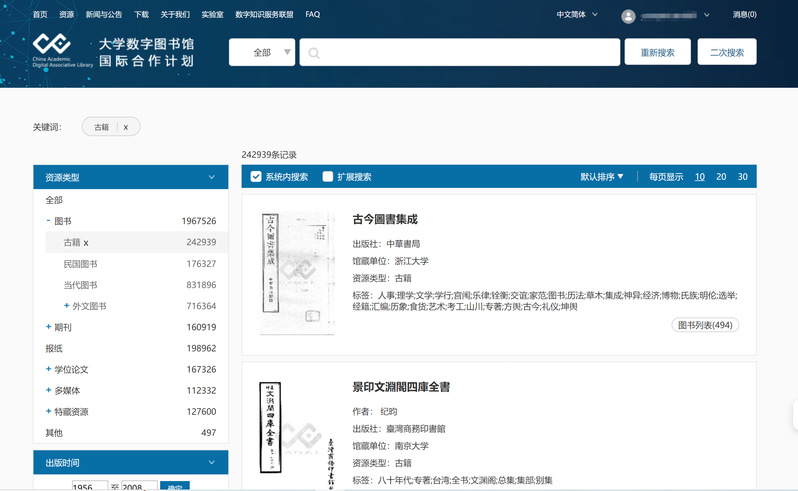Click the magnifier icon in search box

(314, 53)
